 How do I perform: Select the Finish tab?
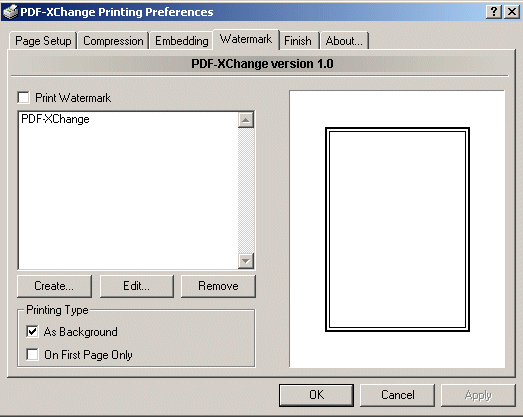[x=298, y=41]
